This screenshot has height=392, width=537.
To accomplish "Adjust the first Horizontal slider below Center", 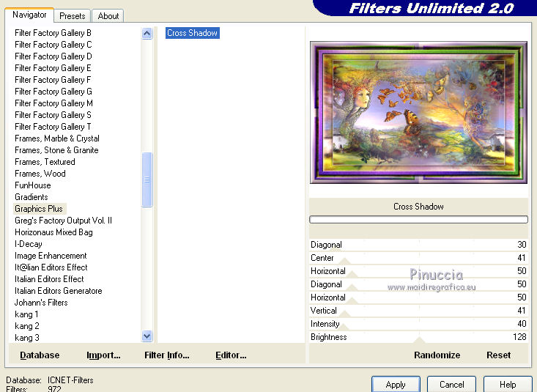I will 418,271.
